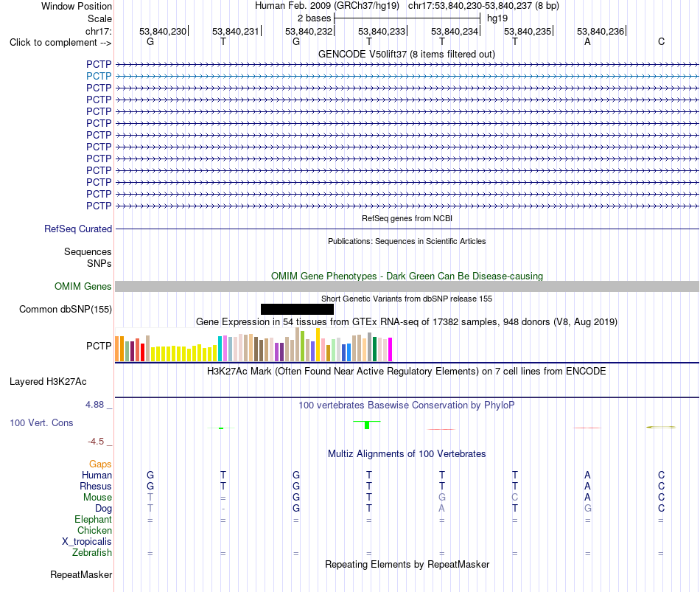The height and width of the screenshot is (592, 700).
Task: Click base A in the complement sequence row
Action: coord(587,41)
